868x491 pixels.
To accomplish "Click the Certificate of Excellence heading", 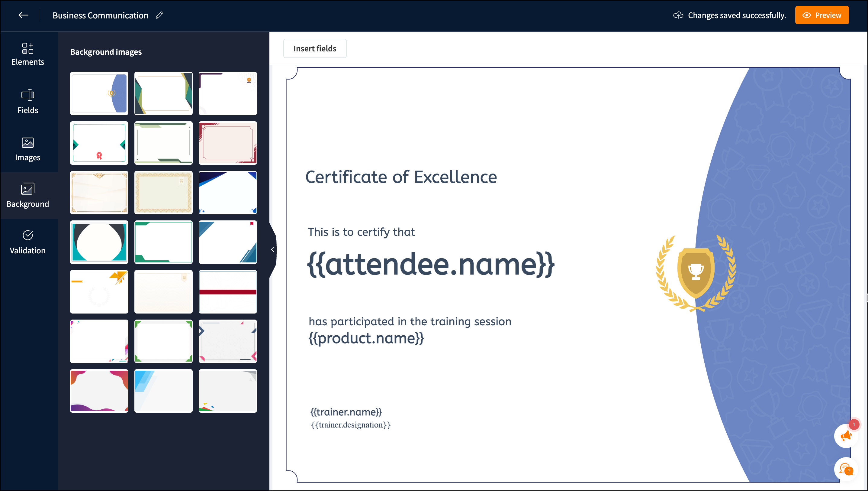I will [401, 177].
